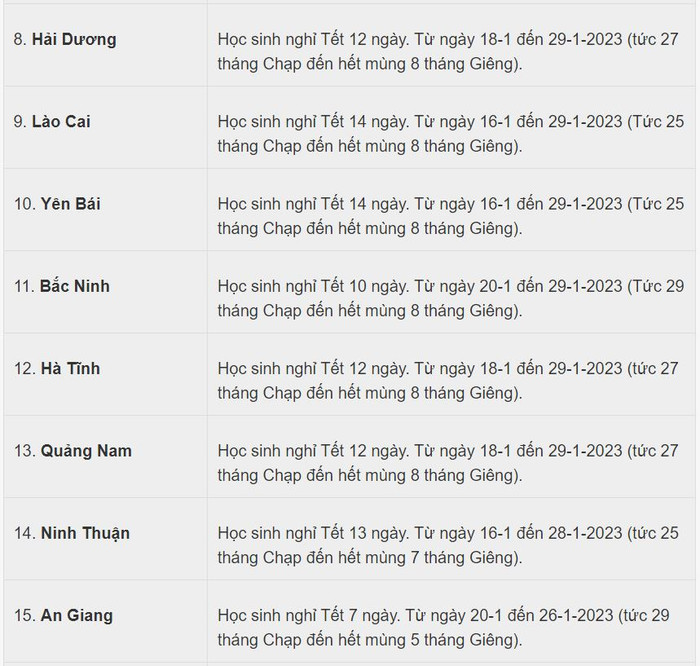The image size is (700, 666).
Task: Click Quảng Nam Tết schedule description
Action: point(448,463)
